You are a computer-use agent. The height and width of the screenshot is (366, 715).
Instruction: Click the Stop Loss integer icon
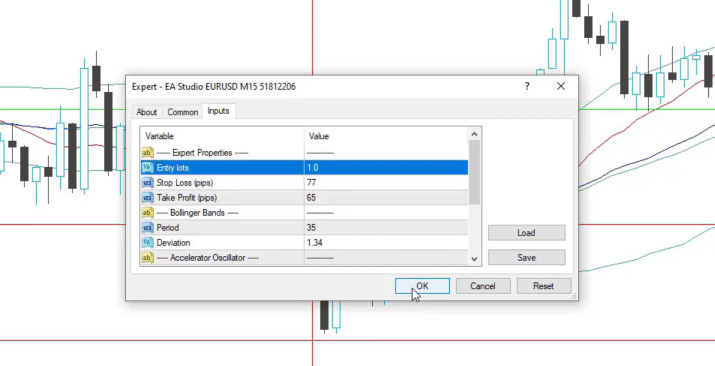pyautogui.click(x=147, y=183)
